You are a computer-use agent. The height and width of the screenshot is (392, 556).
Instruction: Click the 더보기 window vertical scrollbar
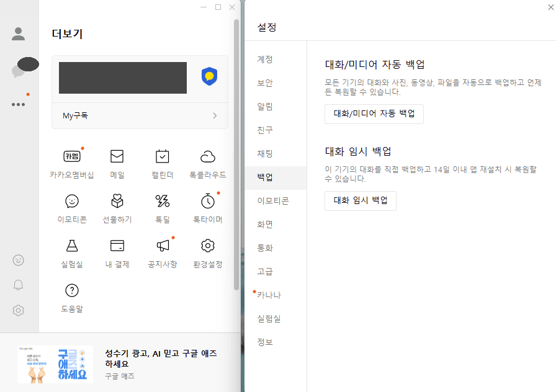236,155
